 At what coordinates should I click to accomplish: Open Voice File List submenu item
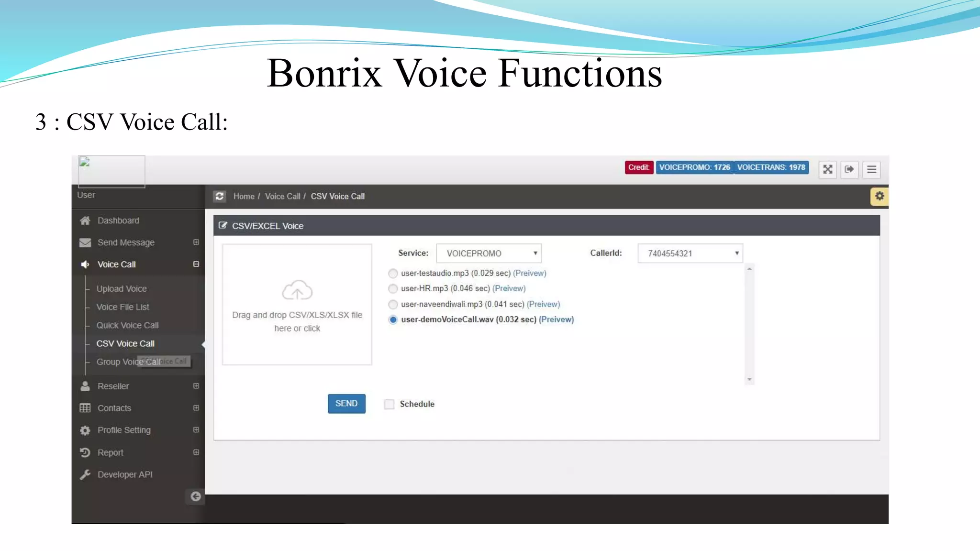click(123, 307)
